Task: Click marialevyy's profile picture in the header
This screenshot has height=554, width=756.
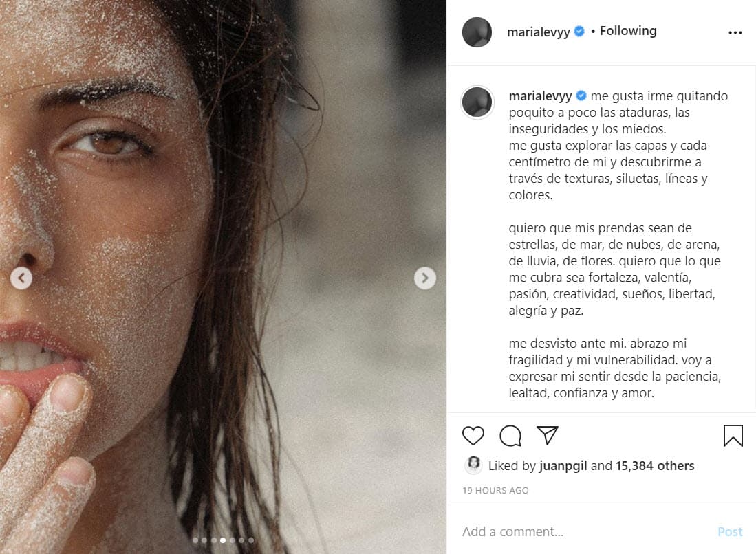Action: point(477,31)
